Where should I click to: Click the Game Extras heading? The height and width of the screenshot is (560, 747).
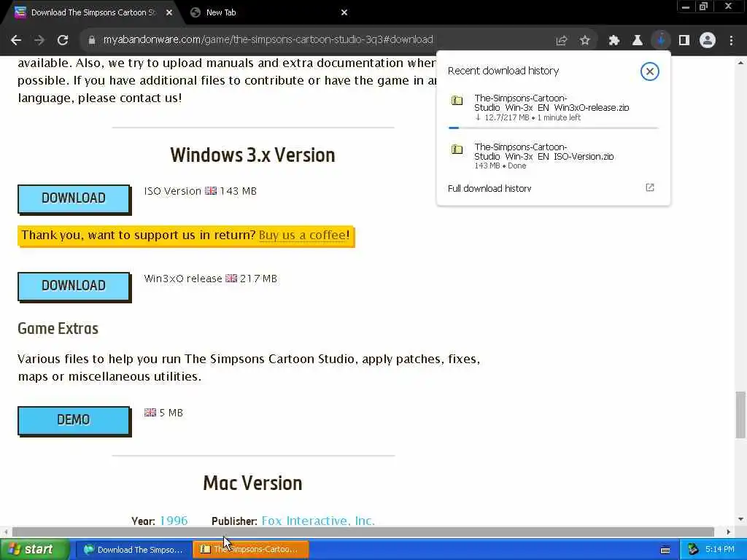[58, 329]
